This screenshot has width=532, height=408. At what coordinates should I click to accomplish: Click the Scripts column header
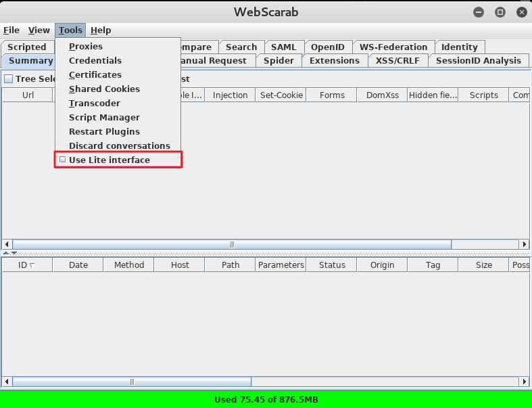(483, 95)
